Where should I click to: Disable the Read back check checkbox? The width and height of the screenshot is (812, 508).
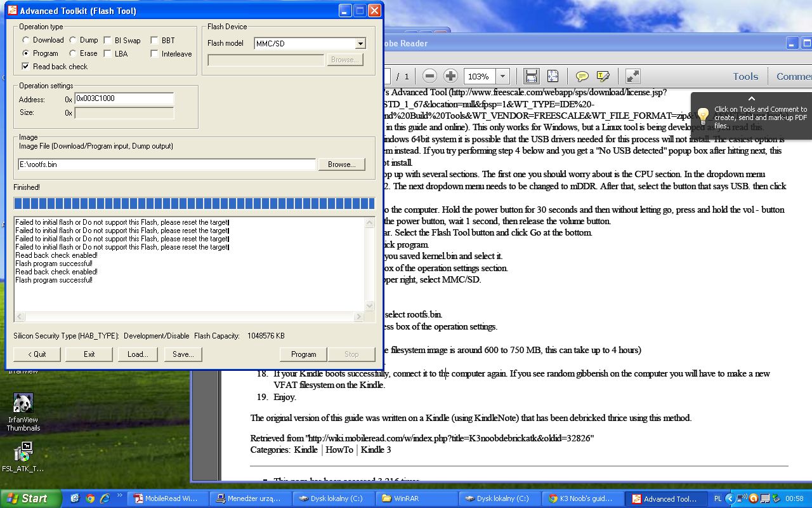point(25,67)
